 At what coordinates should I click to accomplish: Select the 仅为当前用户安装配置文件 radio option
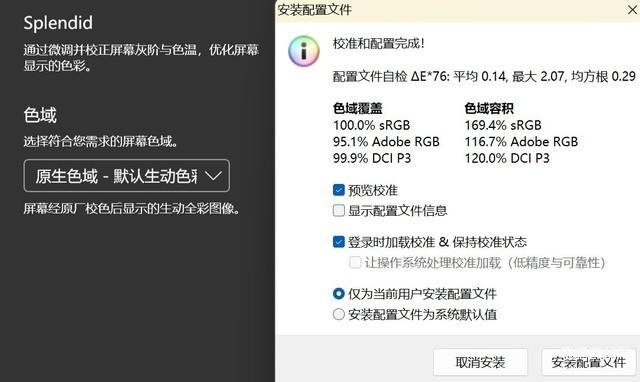click(x=339, y=294)
